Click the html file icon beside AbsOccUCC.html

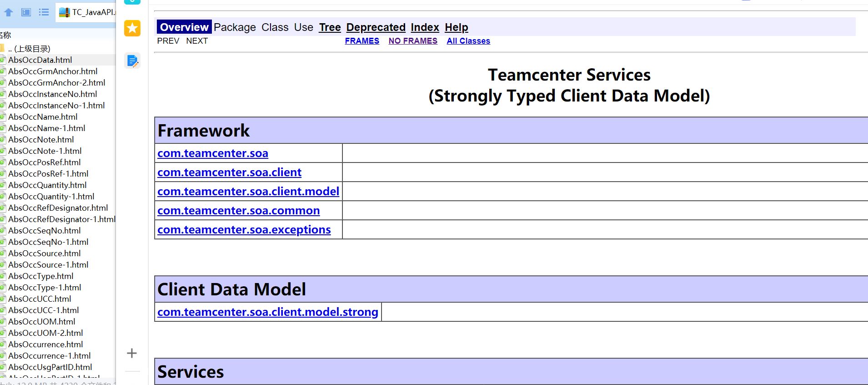(x=2, y=299)
